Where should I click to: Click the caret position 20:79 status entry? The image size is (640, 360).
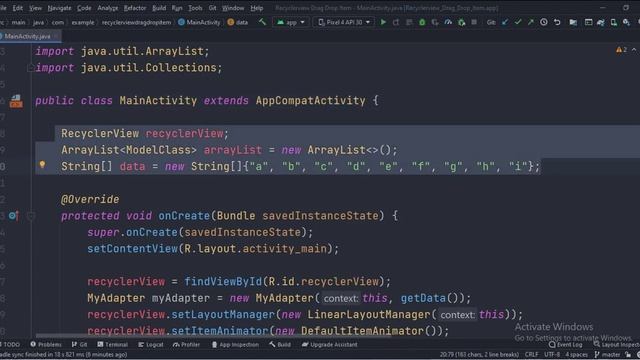coord(479,355)
